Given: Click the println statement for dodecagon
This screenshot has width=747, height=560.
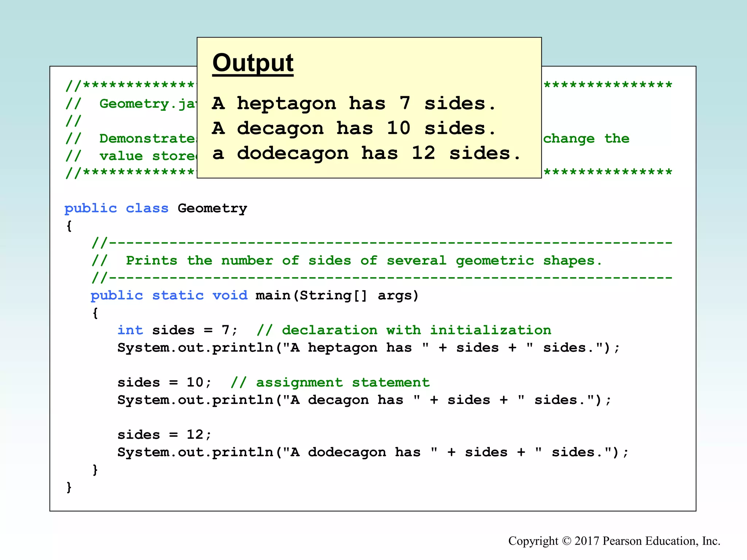Looking at the screenshot, I should pyautogui.click(x=373, y=452).
